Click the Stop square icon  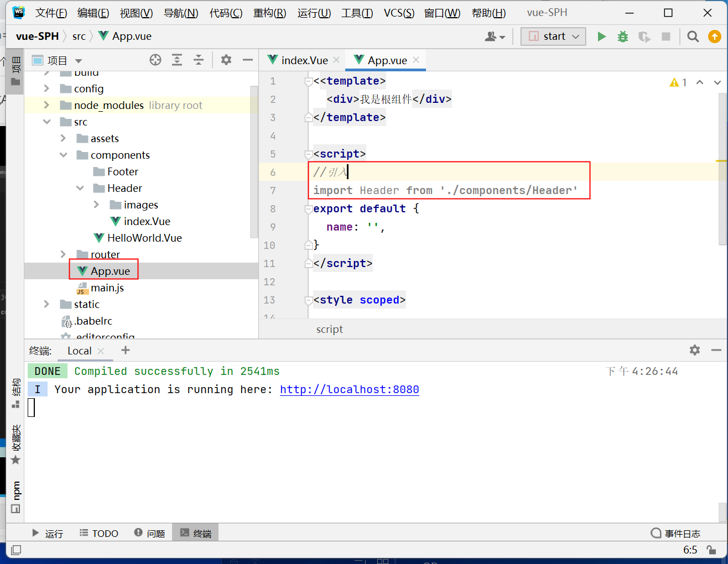[x=666, y=36]
